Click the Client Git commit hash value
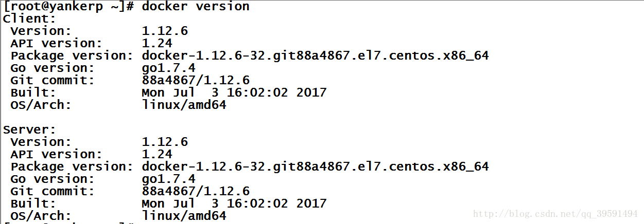 [196, 80]
